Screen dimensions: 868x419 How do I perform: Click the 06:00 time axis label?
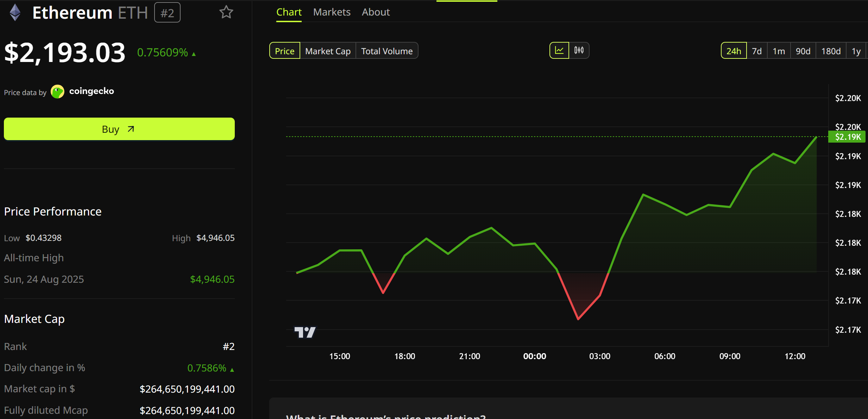coord(665,356)
